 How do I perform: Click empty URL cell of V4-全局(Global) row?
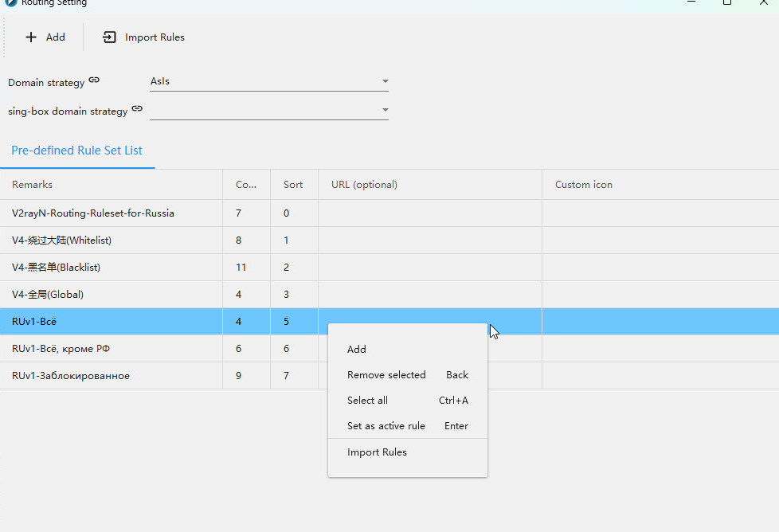430,295
